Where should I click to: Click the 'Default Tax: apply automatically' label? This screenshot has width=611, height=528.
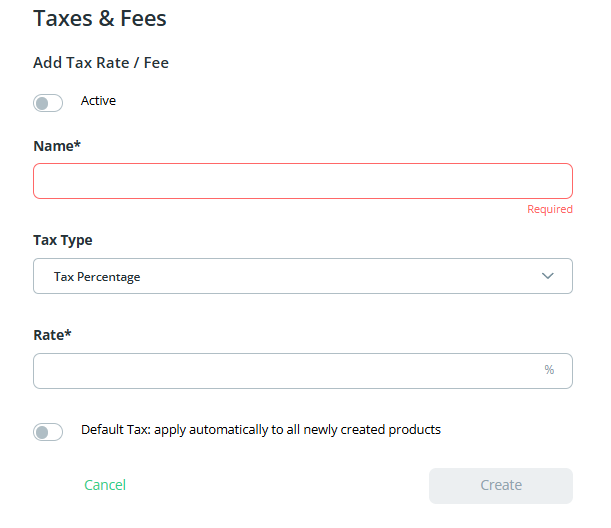[260, 430]
